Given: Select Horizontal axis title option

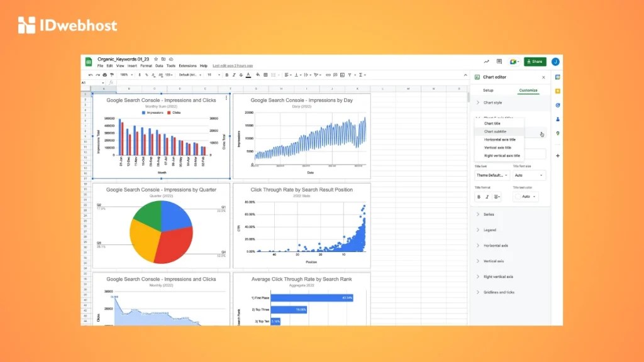Looking at the screenshot, I should tap(499, 140).
